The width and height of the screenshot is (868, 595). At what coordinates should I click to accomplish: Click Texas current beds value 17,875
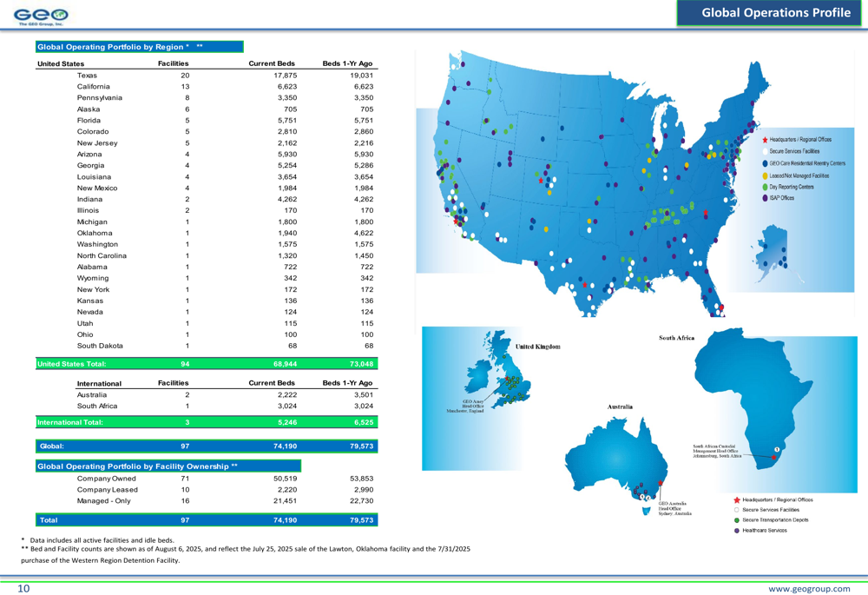(286, 76)
